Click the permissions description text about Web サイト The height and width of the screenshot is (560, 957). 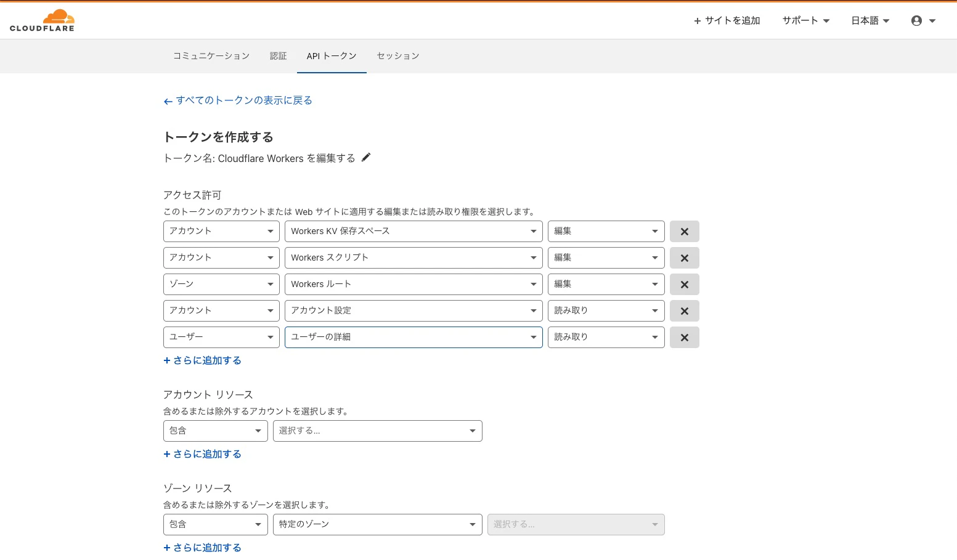(349, 212)
